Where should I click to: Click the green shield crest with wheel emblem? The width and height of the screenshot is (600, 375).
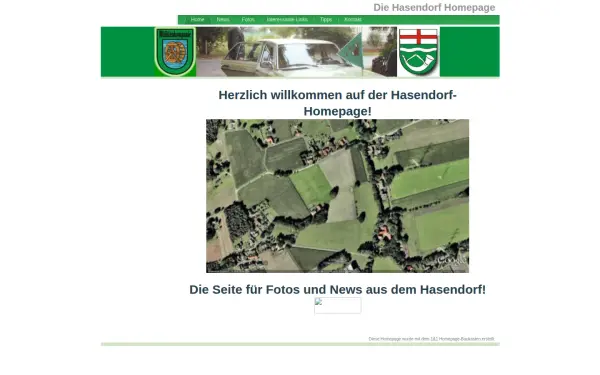pyautogui.click(x=175, y=52)
